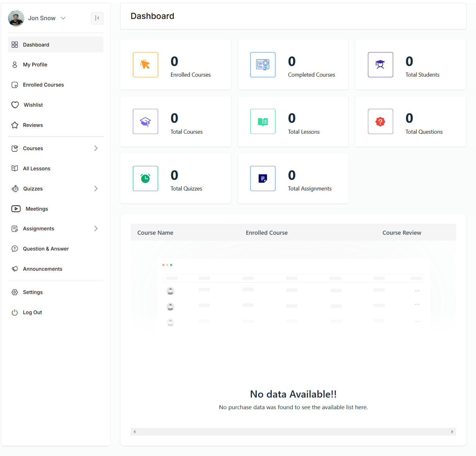Collapse the sidebar with the arrow button
This screenshot has width=476, height=456.
pos(97,18)
